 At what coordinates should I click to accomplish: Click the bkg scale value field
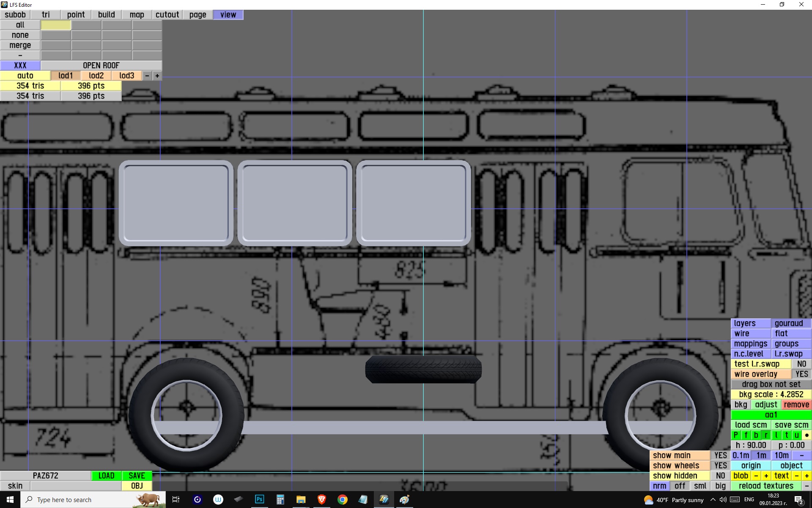(x=771, y=394)
